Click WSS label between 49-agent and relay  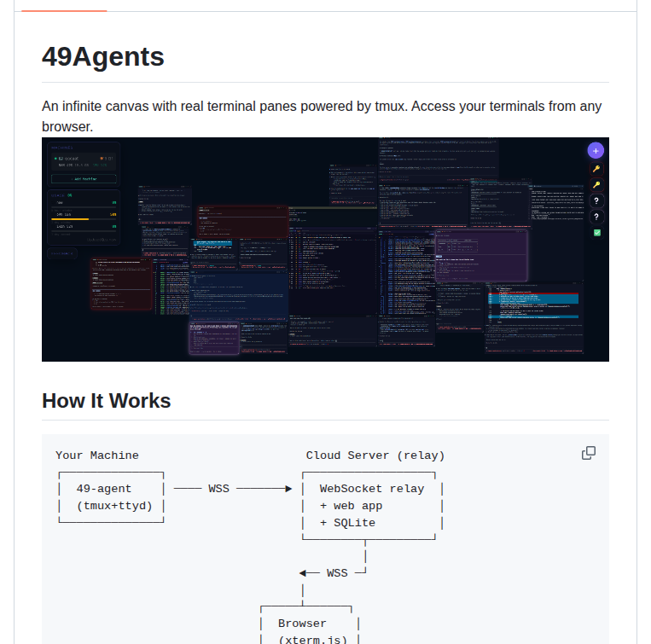pyautogui.click(x=218, y=489)
